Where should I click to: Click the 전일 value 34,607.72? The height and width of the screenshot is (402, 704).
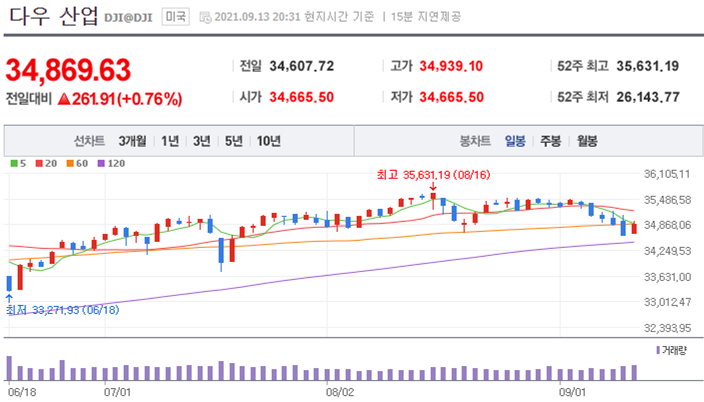[302, 66]
